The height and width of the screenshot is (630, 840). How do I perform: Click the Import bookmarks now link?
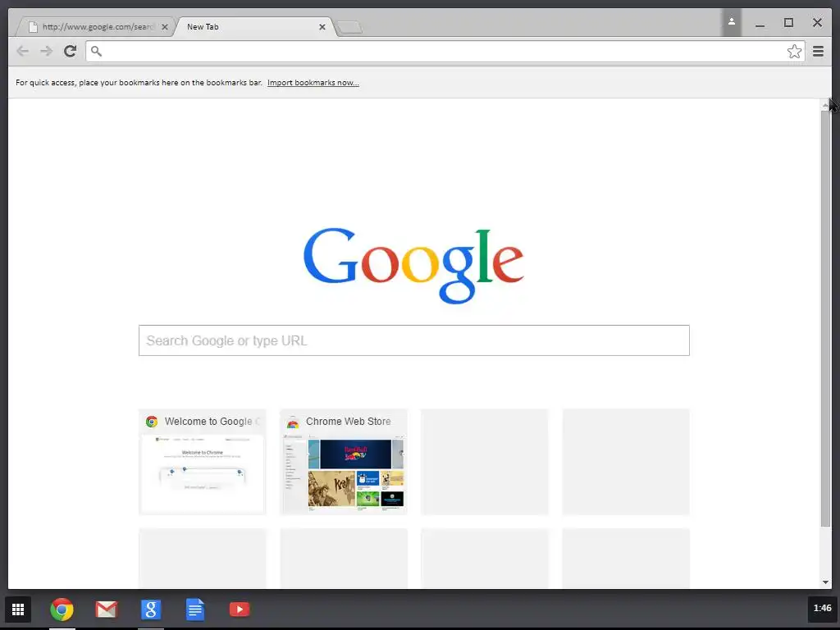(x=313, y=83)
